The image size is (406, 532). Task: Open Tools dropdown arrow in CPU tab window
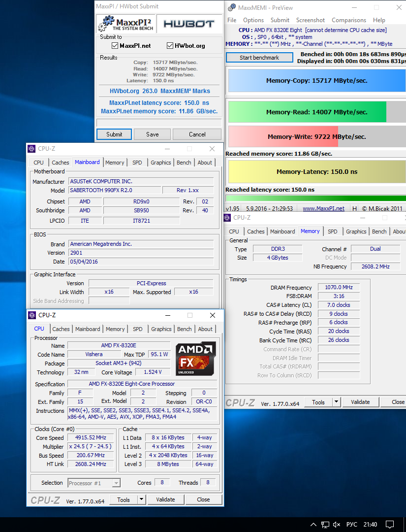[141, 499]
